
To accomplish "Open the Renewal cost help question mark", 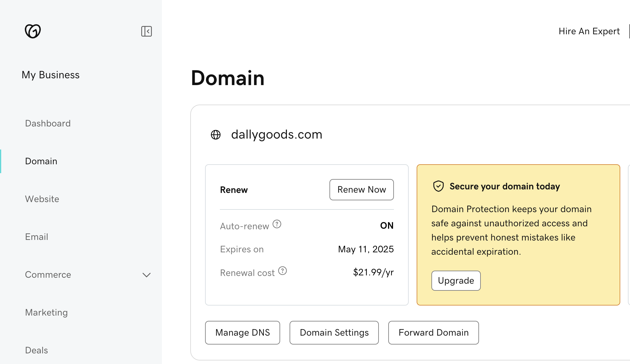I will 283,271.
